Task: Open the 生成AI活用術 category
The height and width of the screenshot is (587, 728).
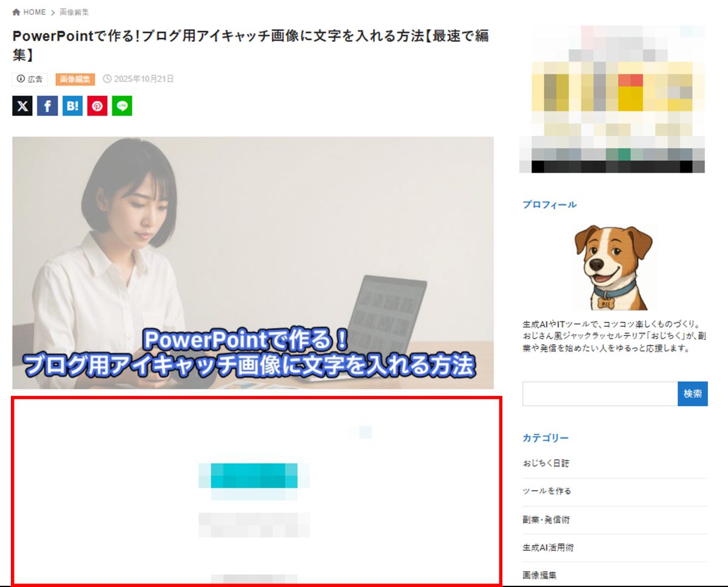Action: [548, 548]
